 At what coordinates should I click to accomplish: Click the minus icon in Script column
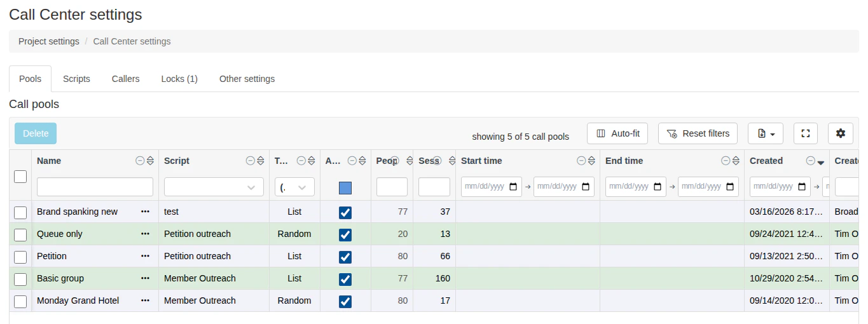click(x=251, y=161)
